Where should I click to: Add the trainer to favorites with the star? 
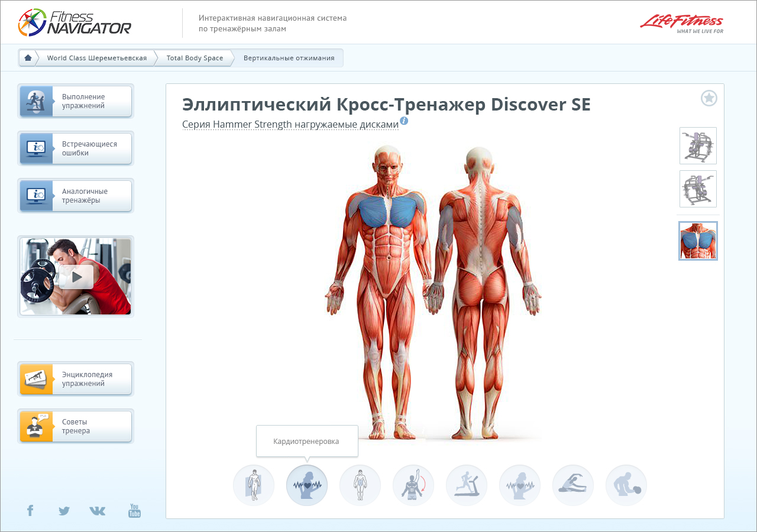tap(709, 98)
